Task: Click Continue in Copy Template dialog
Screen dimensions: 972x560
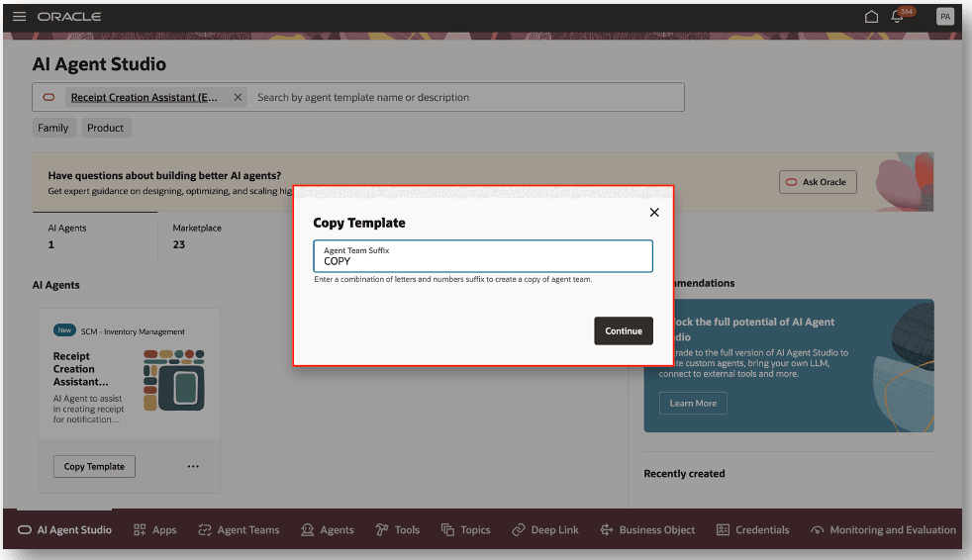Action: (624, 330)
